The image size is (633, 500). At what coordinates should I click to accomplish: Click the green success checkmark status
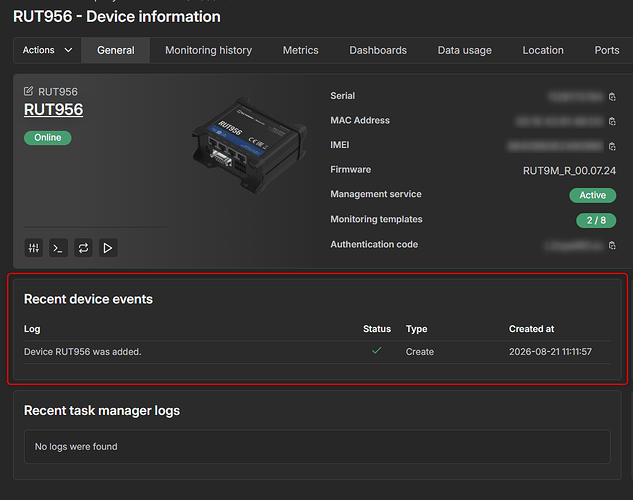point(377,351)
